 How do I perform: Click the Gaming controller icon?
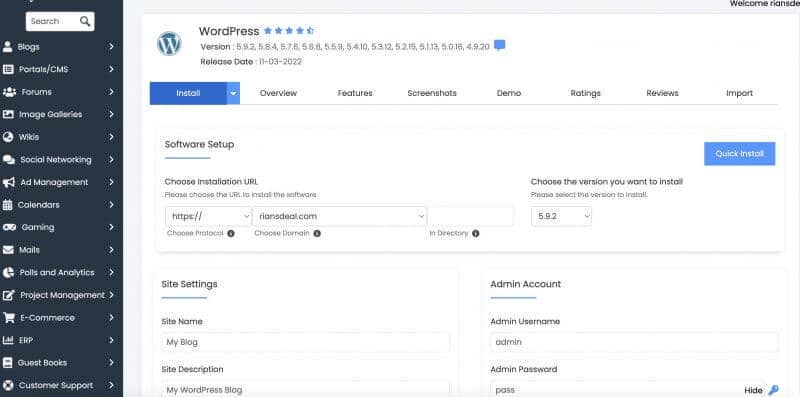(x=9, y=227)
